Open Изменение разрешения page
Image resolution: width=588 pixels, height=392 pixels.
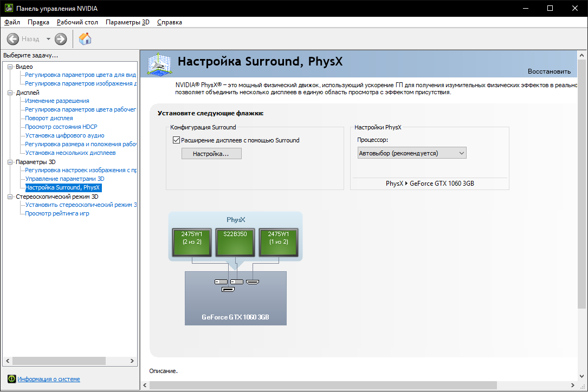(x=57, y=101)
